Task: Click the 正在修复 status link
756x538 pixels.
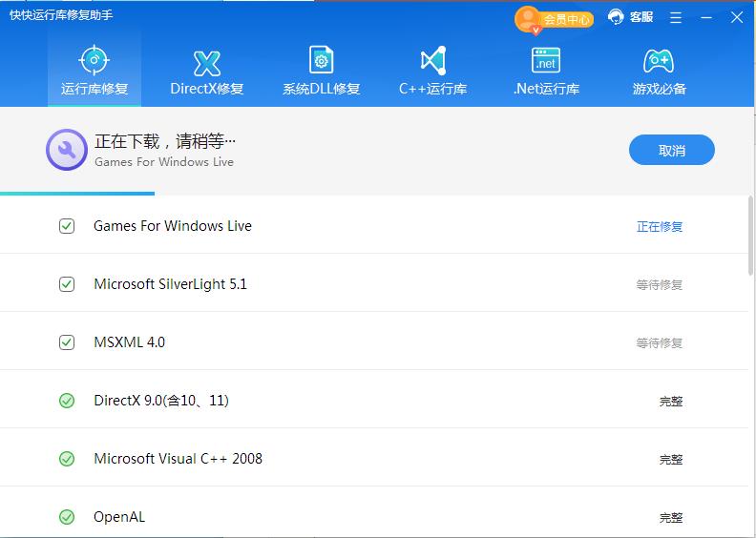Action: (659, 226)
